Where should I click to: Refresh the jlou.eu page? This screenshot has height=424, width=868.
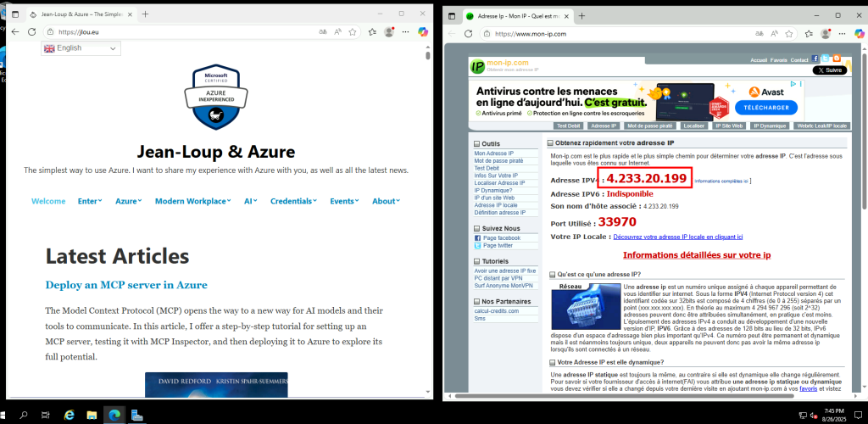tap(31, 32)
